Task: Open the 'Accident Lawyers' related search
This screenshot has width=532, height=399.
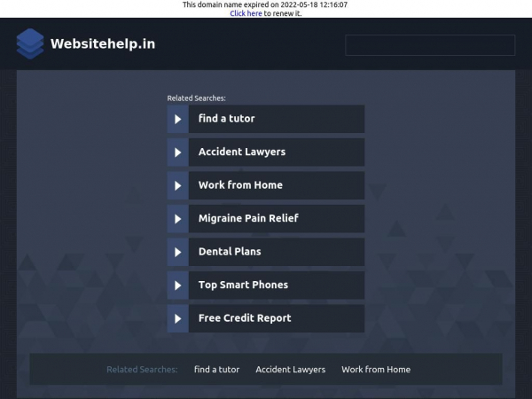Action: pyautogui.click(x=242, y=153)
